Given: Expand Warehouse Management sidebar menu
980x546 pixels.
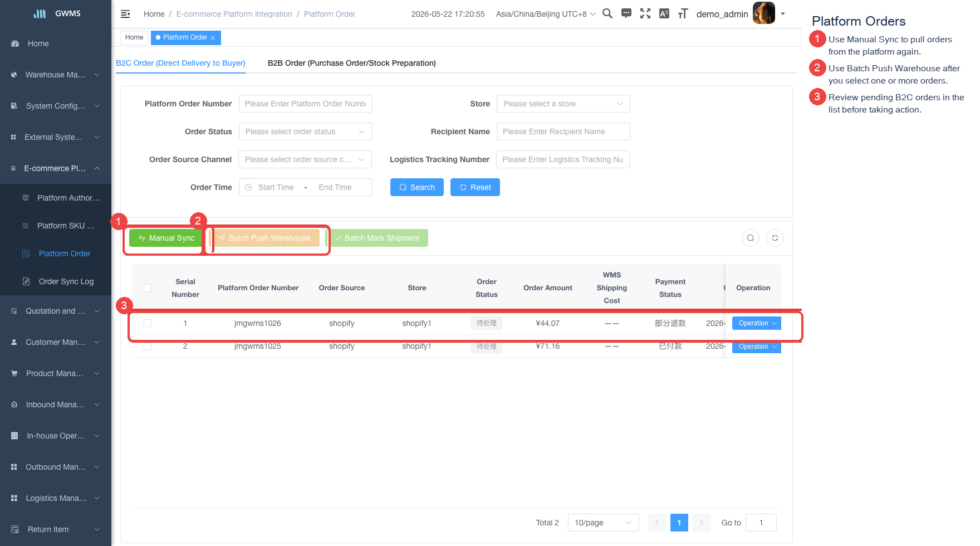Looking at the screenshot, I should point(56,75).
